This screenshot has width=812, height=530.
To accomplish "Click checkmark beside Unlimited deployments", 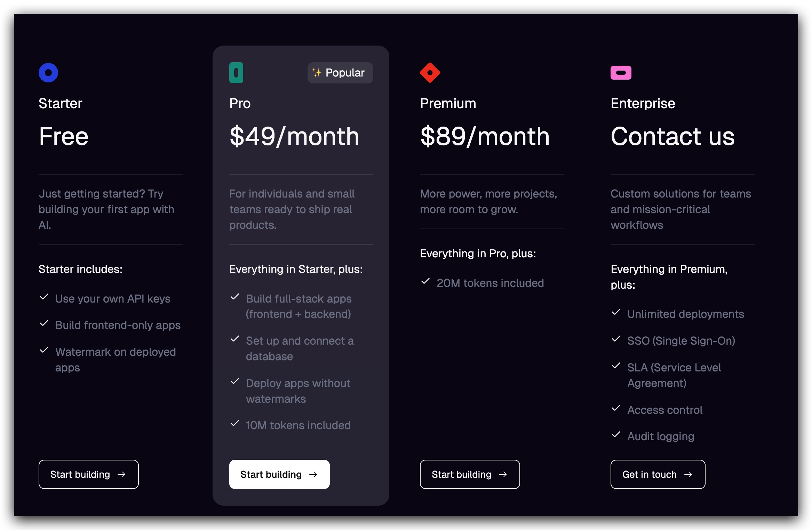I will (616, 312).
